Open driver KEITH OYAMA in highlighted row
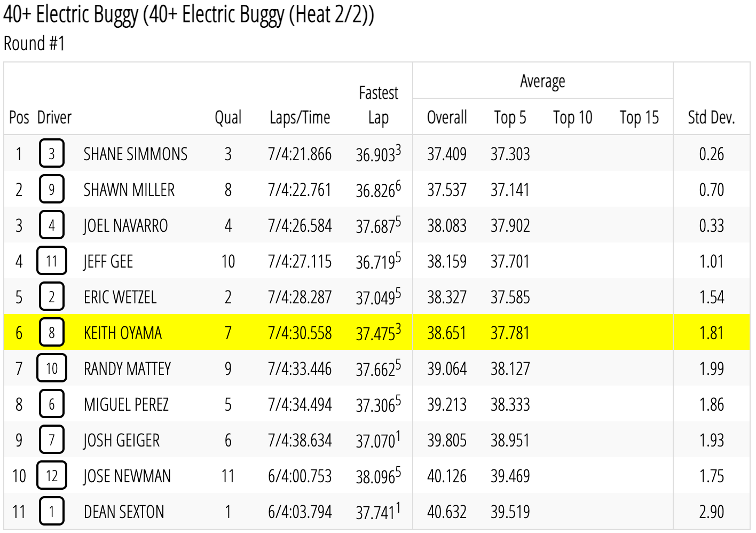The height and width of the screenshot is (533, 756). coord(123,333)
